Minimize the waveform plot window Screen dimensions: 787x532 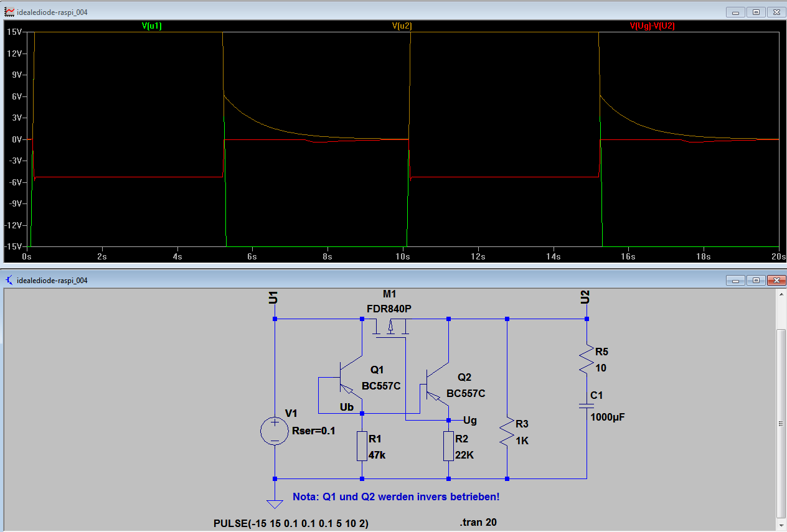click(737, 12)
